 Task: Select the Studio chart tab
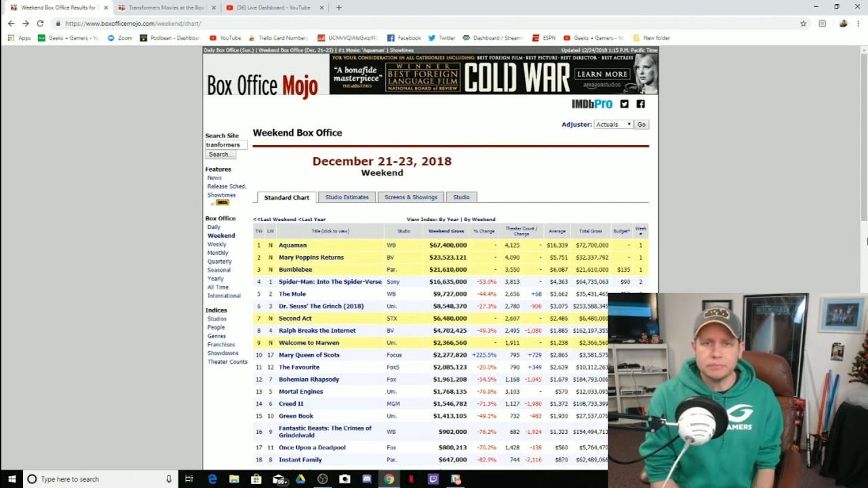[461, 197]
